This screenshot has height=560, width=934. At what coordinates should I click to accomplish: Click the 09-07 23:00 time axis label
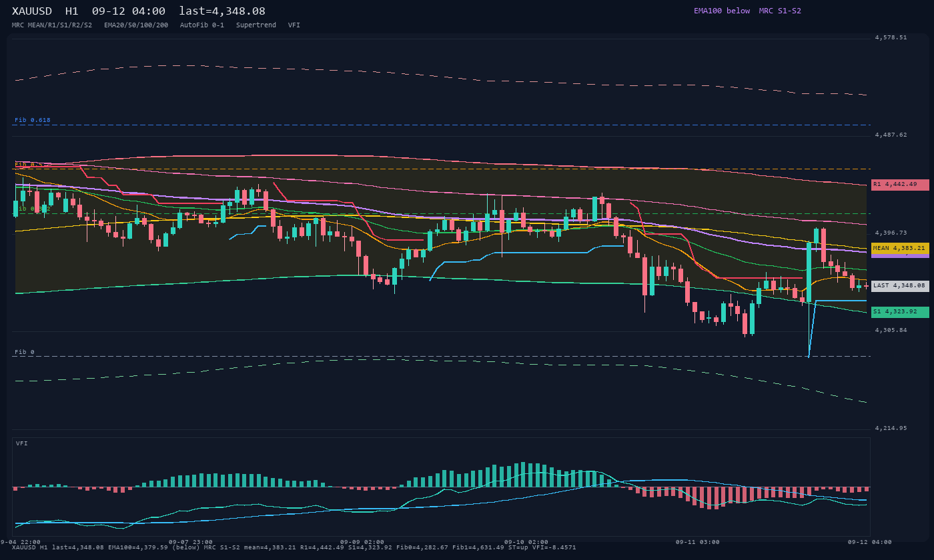point(191,542)
